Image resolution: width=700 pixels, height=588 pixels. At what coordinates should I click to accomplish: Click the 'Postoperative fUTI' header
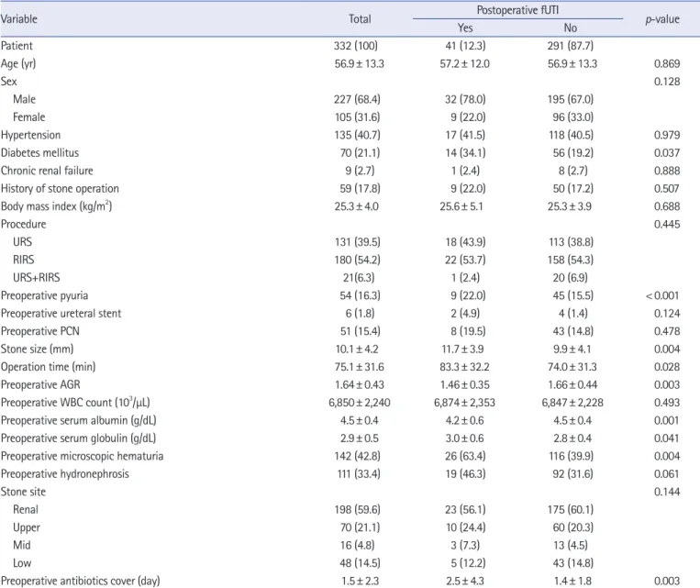(517, 10)
